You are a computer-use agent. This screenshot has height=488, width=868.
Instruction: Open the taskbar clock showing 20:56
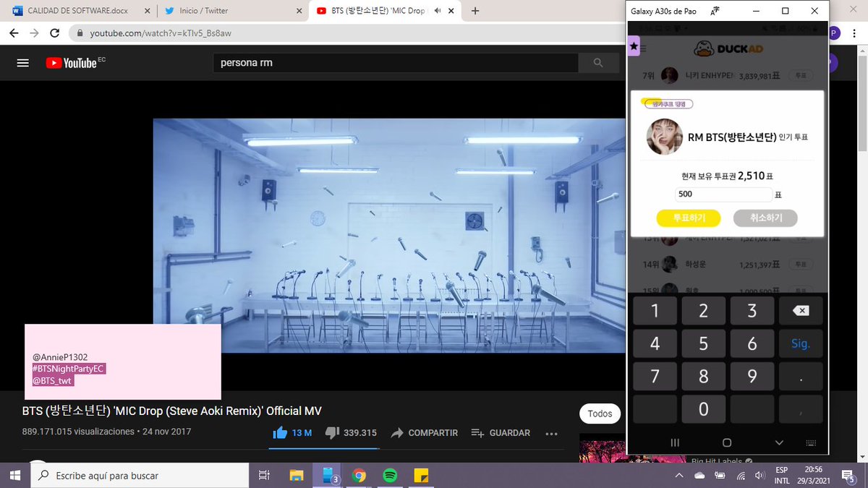coord(814,475)
